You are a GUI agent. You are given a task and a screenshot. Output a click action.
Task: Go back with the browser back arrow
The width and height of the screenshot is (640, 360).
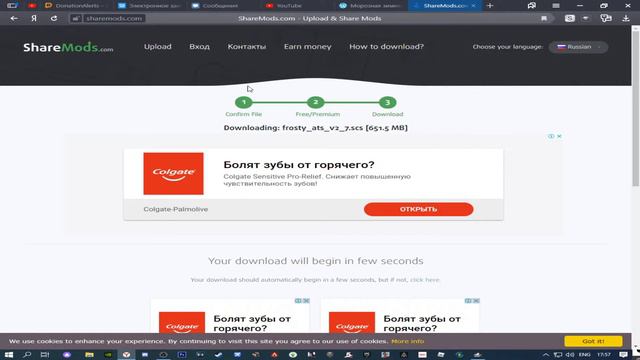click(14, 18)
